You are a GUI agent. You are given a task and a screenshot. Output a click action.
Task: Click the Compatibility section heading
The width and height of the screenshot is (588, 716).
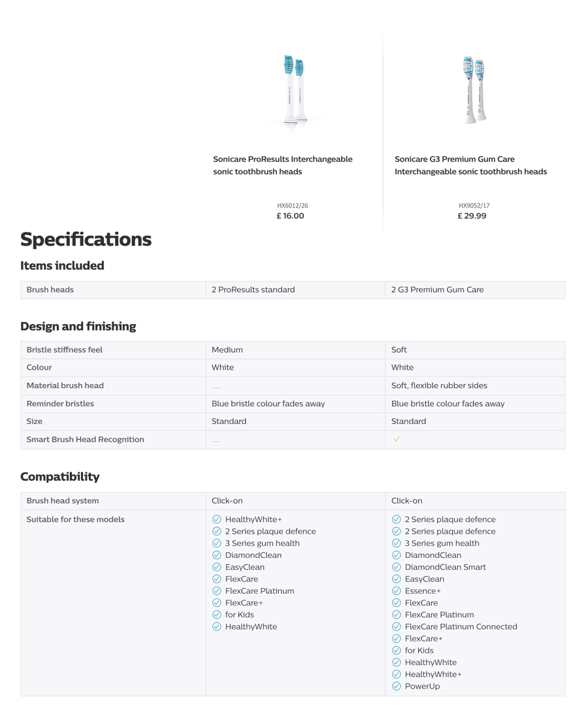point(60,477)
